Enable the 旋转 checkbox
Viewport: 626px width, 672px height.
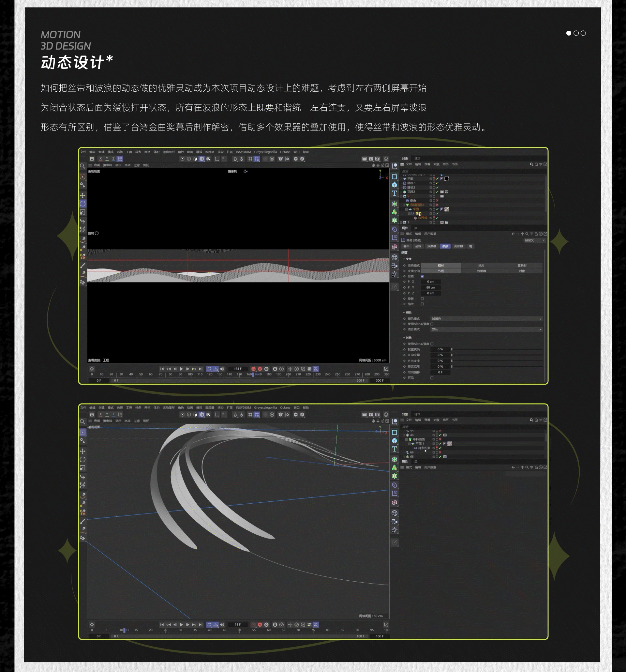[422, 298]
